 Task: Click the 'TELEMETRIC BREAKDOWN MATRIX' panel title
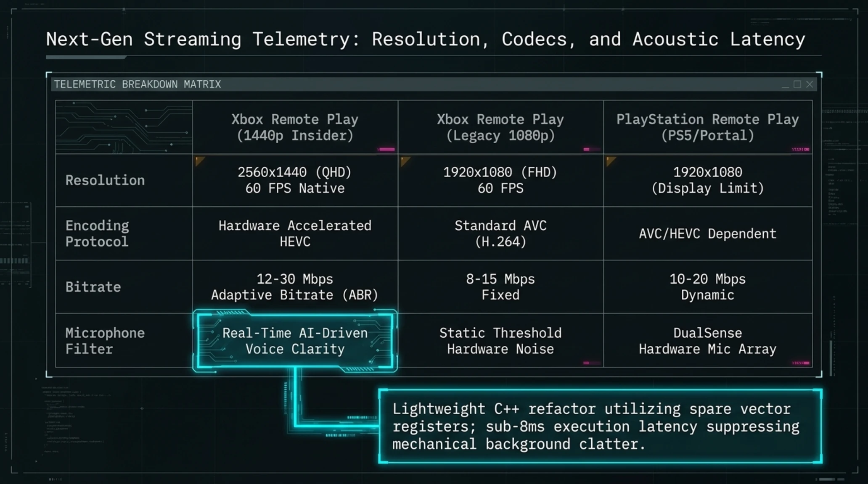click(138, 84)
